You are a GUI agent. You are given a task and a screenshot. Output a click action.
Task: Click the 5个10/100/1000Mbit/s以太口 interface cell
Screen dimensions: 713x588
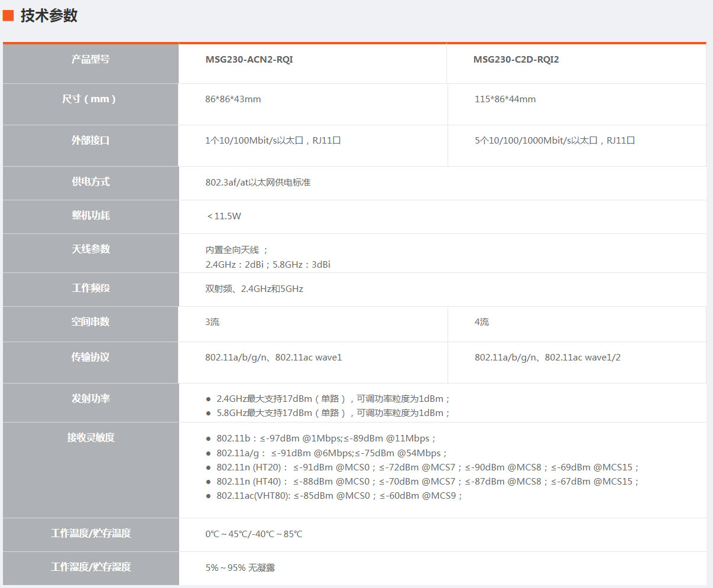[x=554, y=141]
